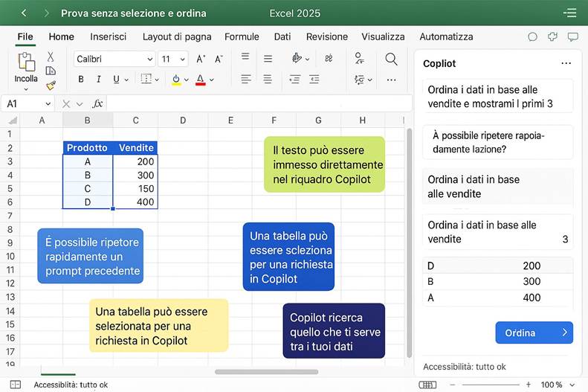
Task: Click increase indent icon
Action: click(314, 79)
